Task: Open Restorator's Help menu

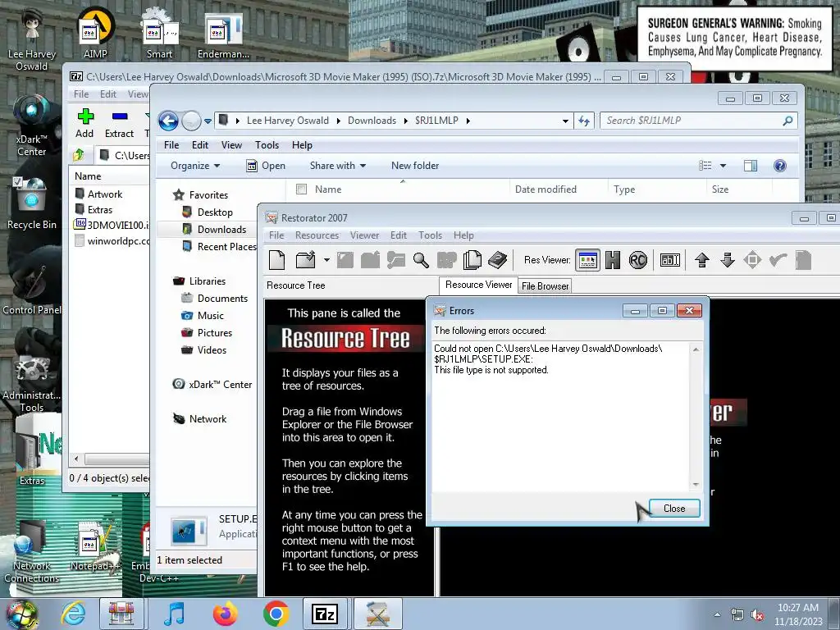Action: [x=463, y=235]
